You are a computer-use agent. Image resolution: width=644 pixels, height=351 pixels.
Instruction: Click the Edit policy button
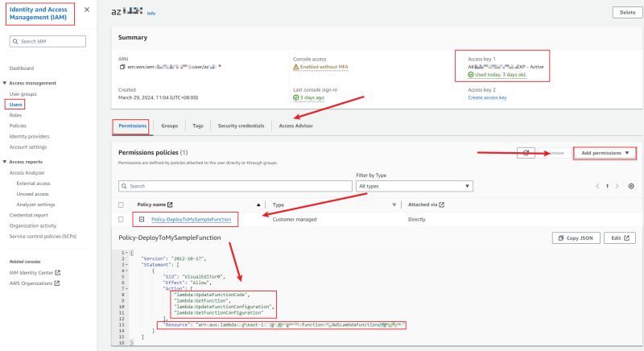pos(620,238)
